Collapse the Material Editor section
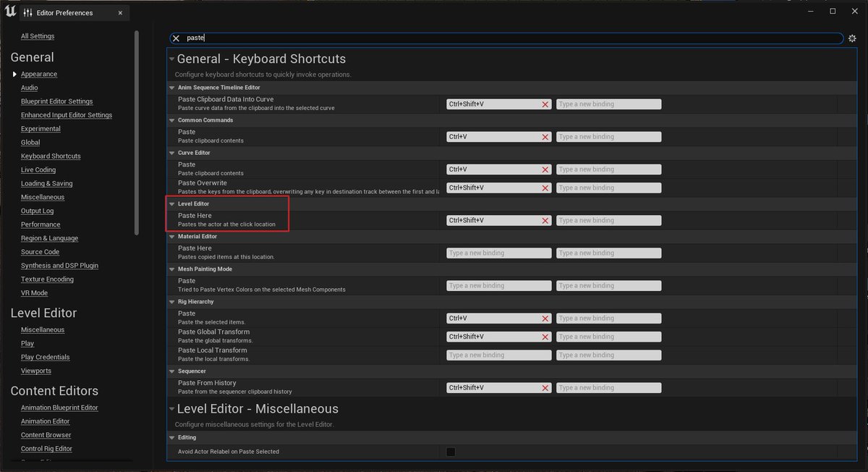This screenshot has height=472, width=868. 173,236
